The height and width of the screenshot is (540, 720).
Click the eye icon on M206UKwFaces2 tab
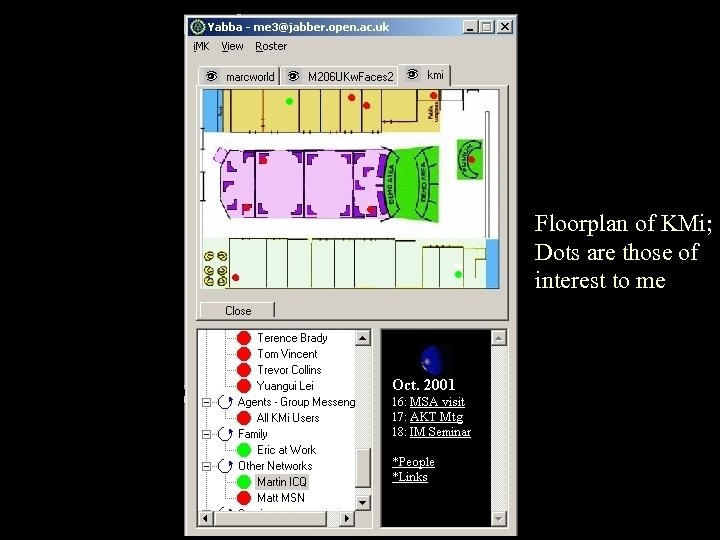(x=293, y=76)
